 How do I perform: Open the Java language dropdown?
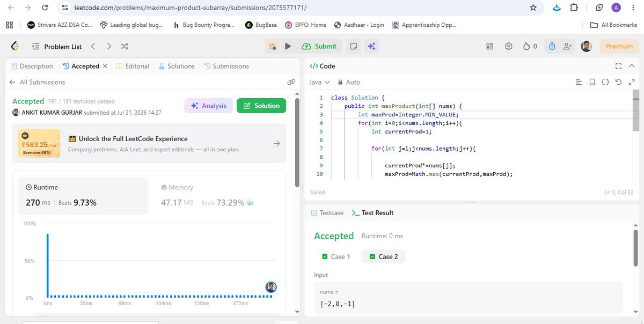pos(319,82)
